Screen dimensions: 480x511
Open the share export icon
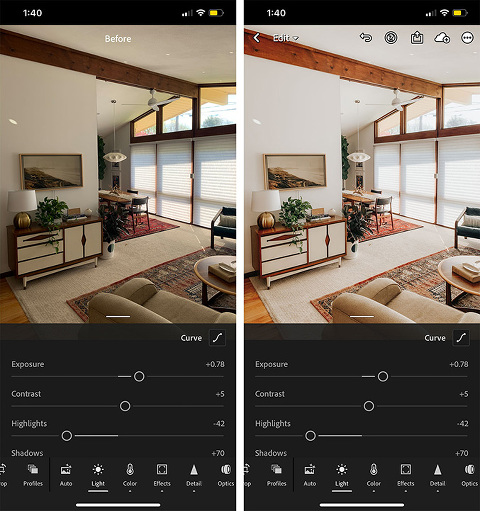click(417, 38)
